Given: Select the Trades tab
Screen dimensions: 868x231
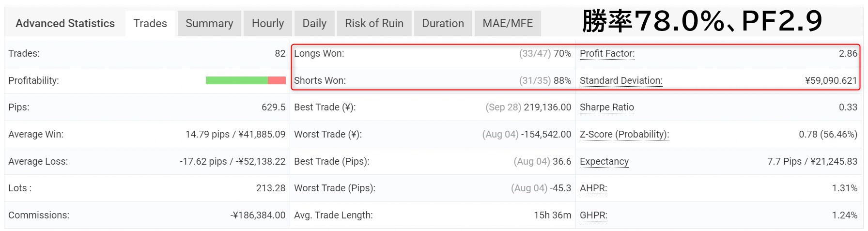Looking at the screenshot, I should click(150, 23).
